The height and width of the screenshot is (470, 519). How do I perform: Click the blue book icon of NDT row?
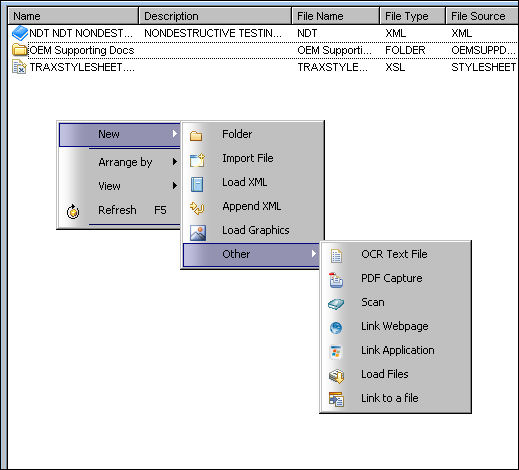click(x=20, y=33)
